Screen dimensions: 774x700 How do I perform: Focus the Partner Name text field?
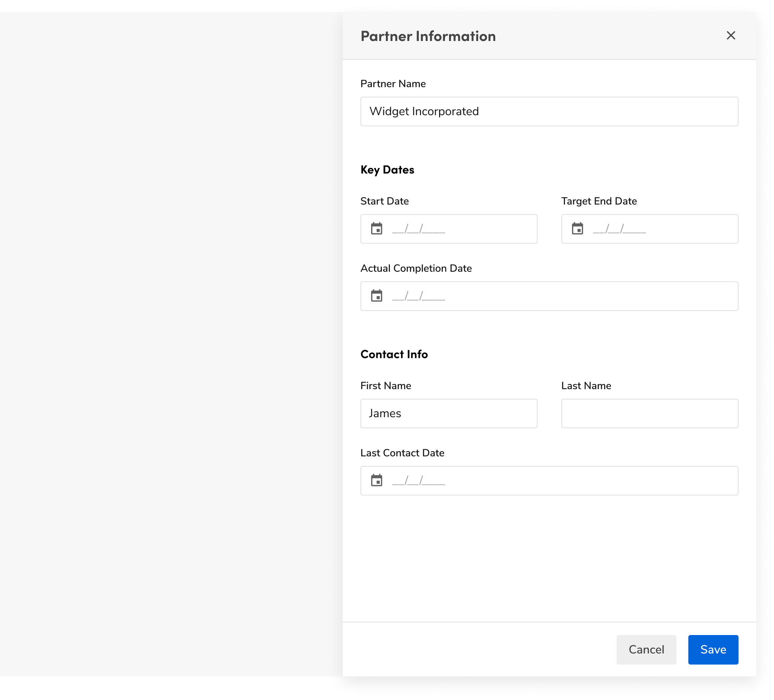(x=549, y=111)
